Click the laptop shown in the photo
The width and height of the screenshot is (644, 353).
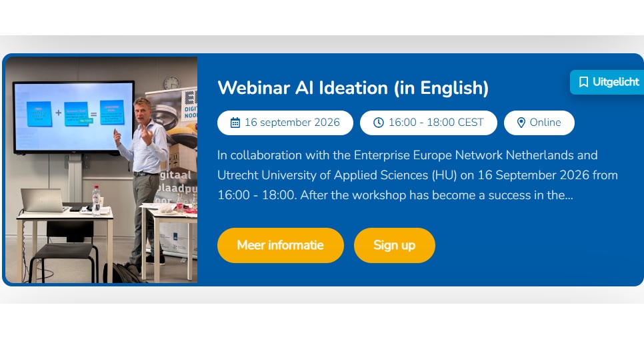click(43, 200)
